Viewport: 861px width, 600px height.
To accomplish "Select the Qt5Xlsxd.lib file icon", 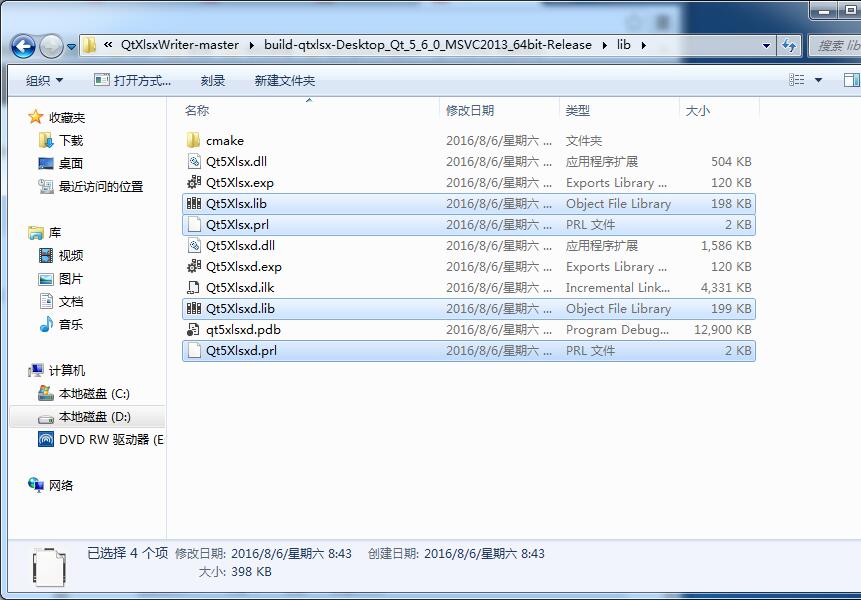I will pos(194,309).
